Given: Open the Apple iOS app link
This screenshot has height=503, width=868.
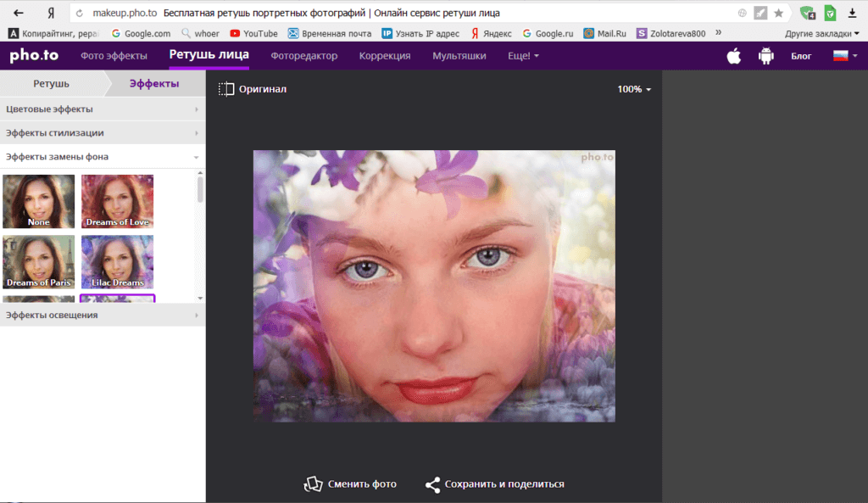Looking at the screenshot, I should coord(734,56).
